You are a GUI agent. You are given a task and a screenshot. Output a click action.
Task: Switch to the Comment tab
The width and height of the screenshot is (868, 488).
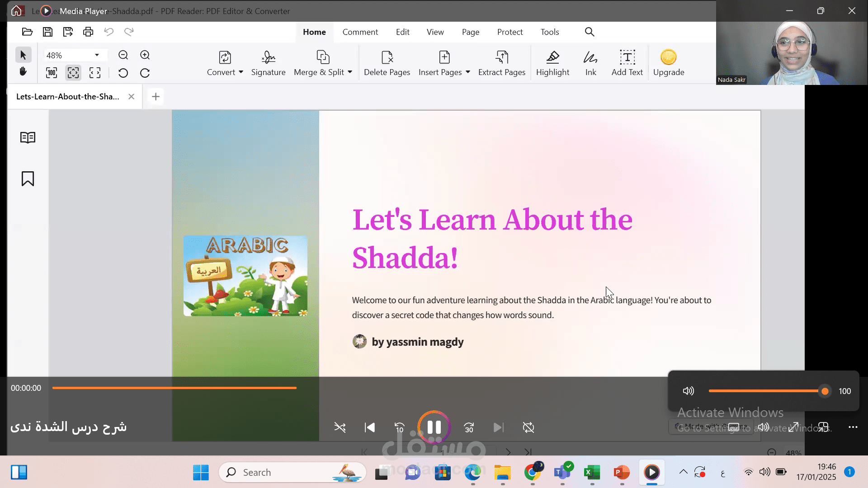pos(360,32)
